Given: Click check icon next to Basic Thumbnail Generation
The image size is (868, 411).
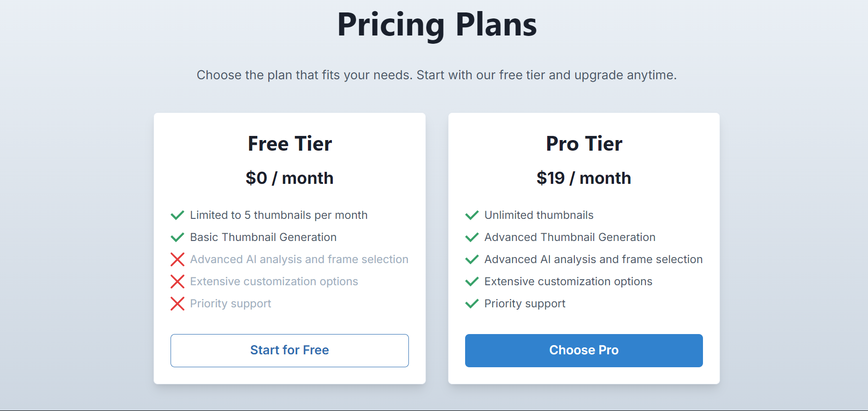Looking at the screenshot, I should (177, 237).
